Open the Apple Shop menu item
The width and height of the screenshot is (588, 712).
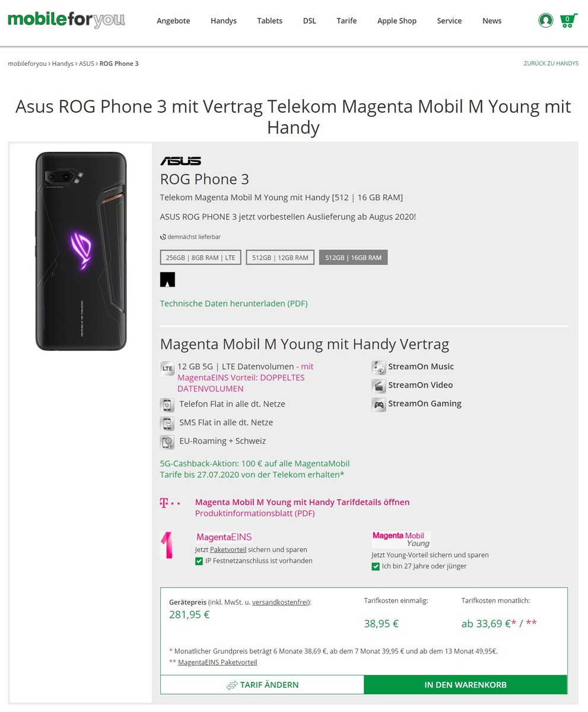397,21
